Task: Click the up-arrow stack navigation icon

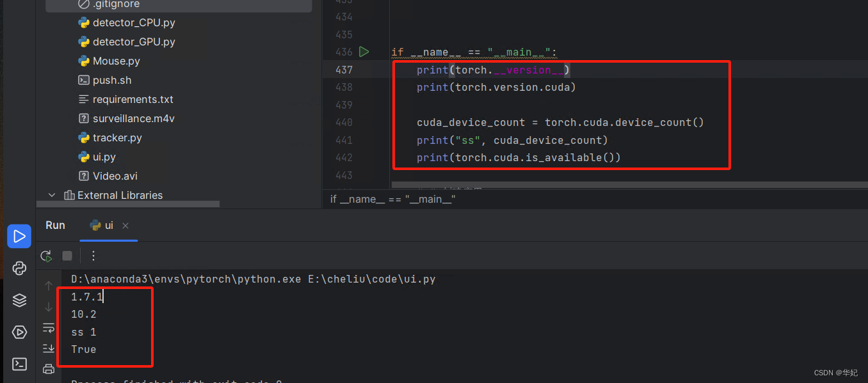Action: point(48,286)
